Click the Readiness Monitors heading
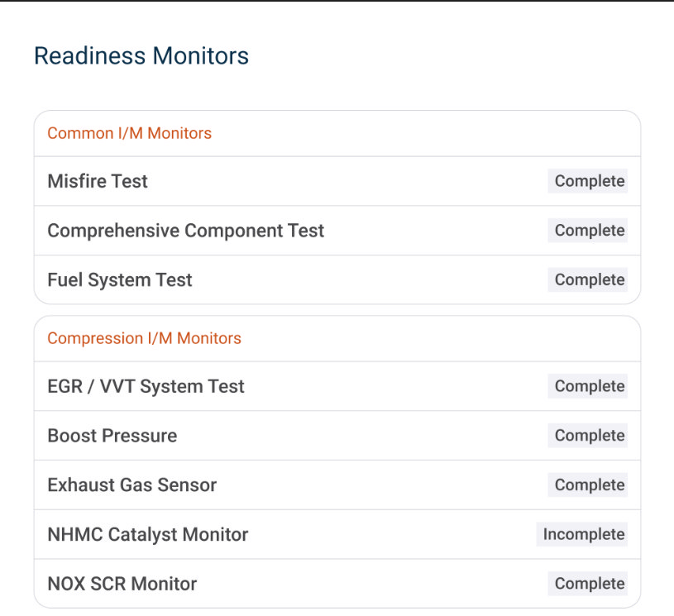Viewport: 674px width, 616px height. coord(141,56)
